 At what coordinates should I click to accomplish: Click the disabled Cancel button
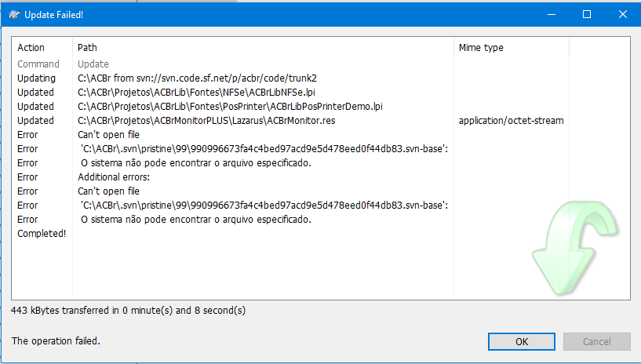point(596,341)
